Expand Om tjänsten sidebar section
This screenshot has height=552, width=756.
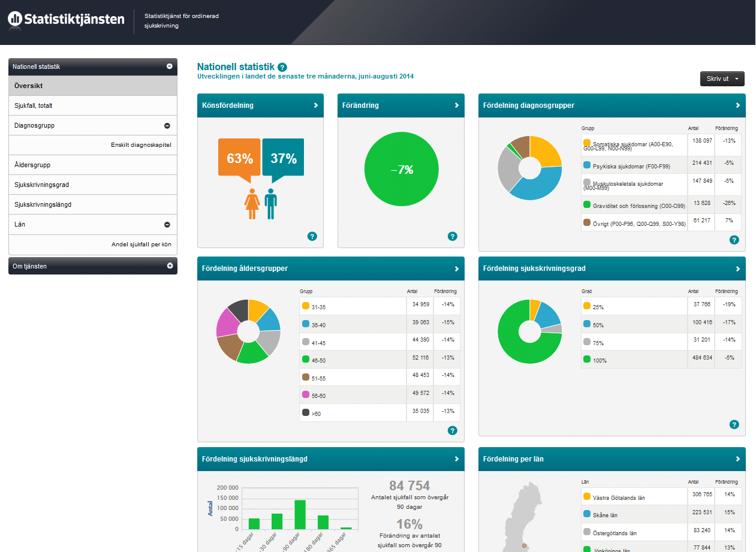pos(170,266)
